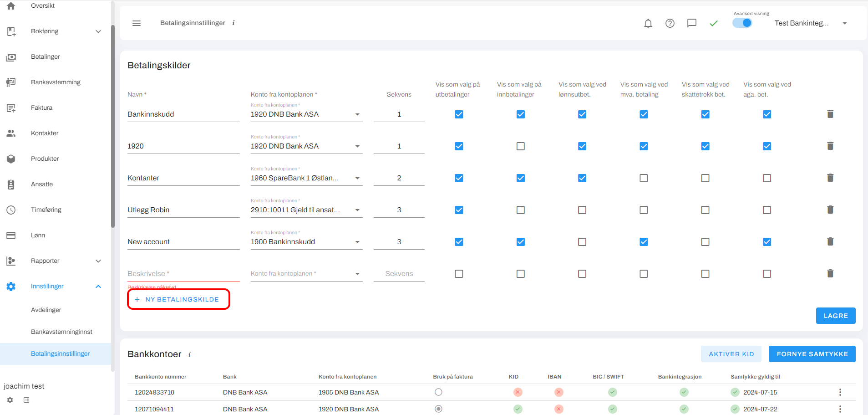This screenshot has height=415, width=868.
Task: Delete the Bankinnskudd payment source row
Action: [830, 114]
